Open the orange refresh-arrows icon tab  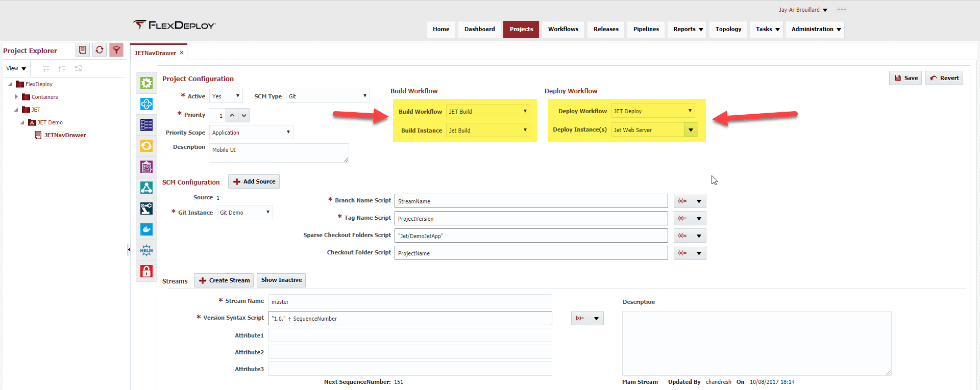[146, 146]
